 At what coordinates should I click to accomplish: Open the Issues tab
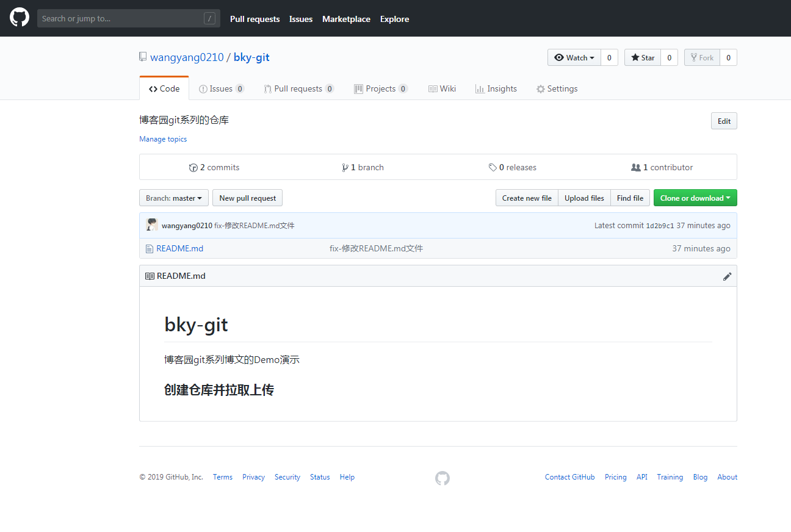point(222,88)
